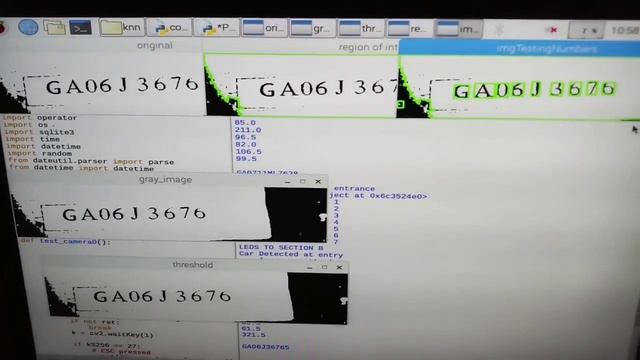Click the network icon with the red X

553,30
